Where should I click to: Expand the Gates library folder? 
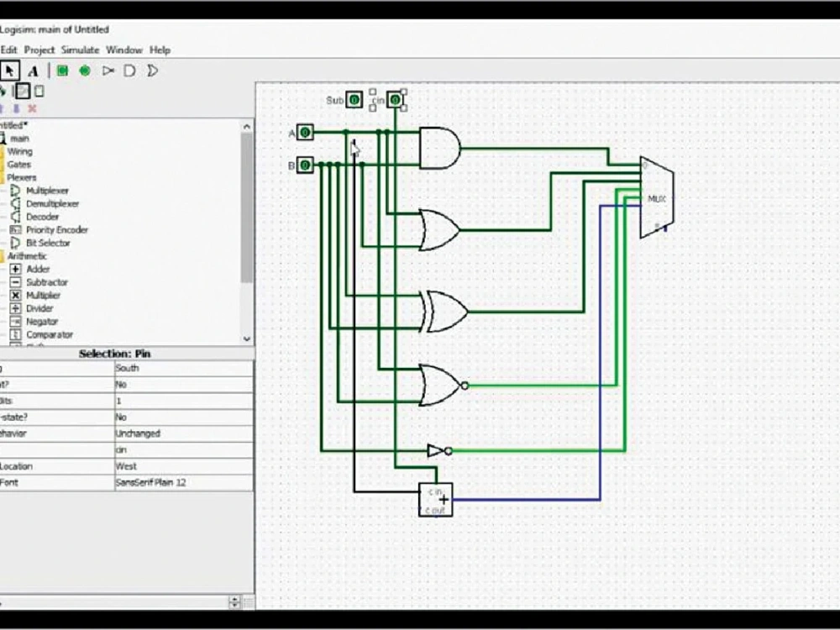click(18, 165)
